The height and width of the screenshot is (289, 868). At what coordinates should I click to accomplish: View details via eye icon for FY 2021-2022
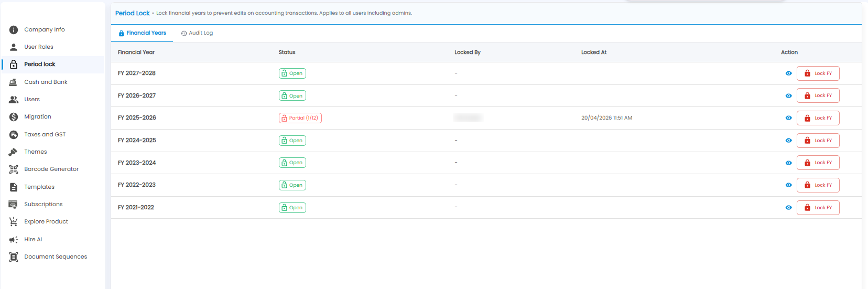pyautogui.click(x=788, y=208)
